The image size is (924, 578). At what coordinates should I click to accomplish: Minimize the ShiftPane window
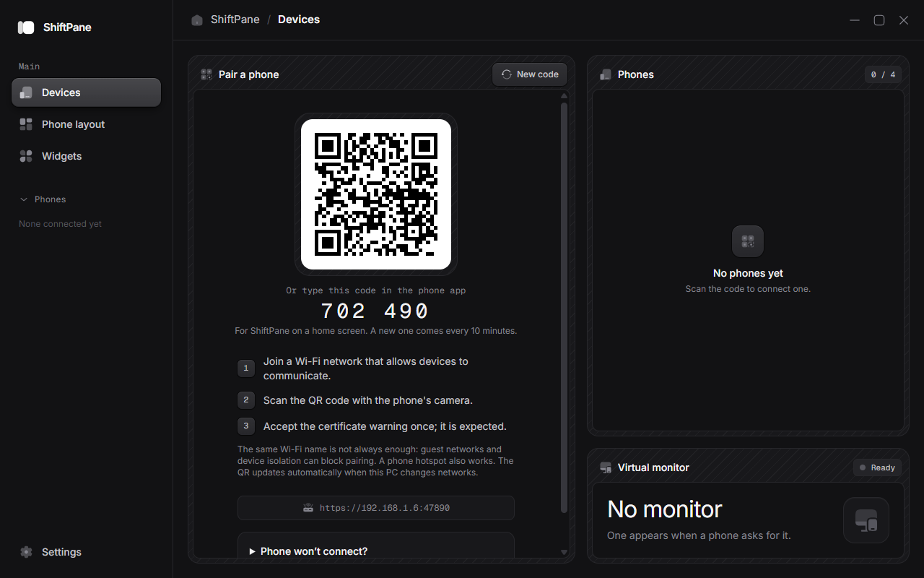(x=855, y=20)
